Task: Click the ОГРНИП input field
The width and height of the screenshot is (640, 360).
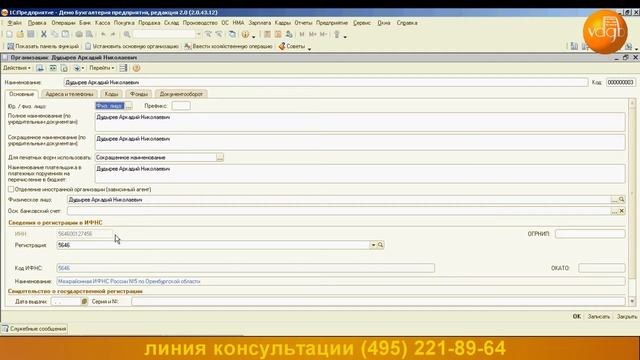Action: [x=590, y=234]
